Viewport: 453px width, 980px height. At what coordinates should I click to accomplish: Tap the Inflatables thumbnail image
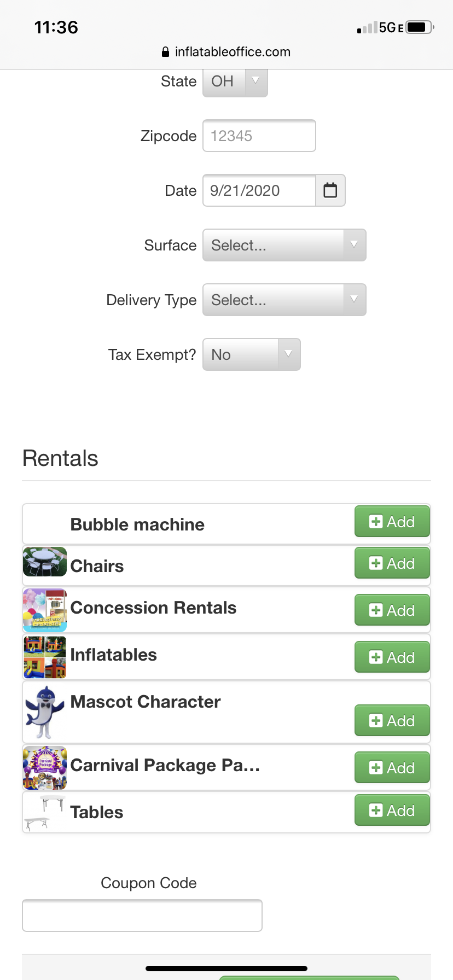point(45,657)
